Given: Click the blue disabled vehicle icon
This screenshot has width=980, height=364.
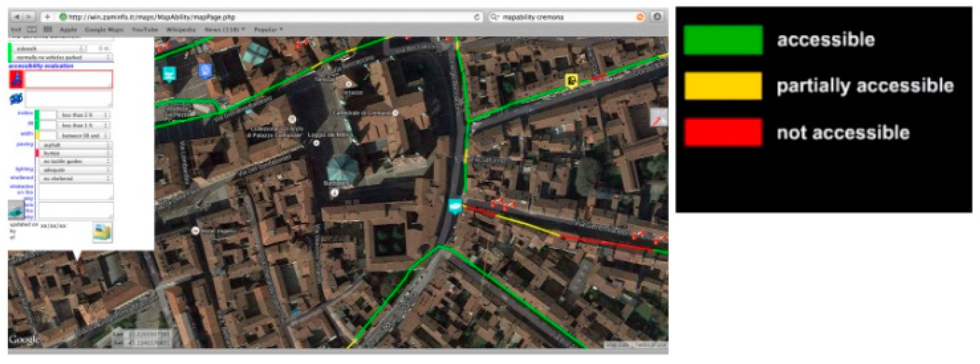Looking at the screenshot, I should [16, 99].
